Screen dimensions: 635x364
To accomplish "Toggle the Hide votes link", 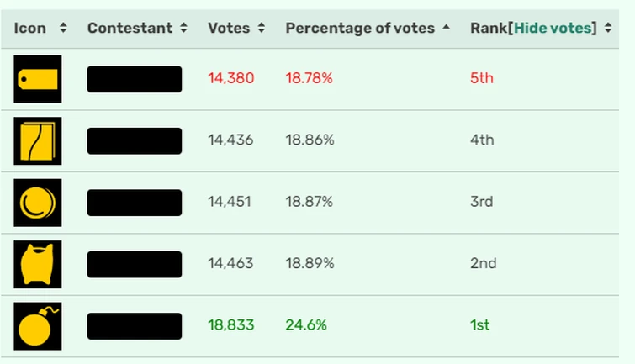I will pos(554,28).
